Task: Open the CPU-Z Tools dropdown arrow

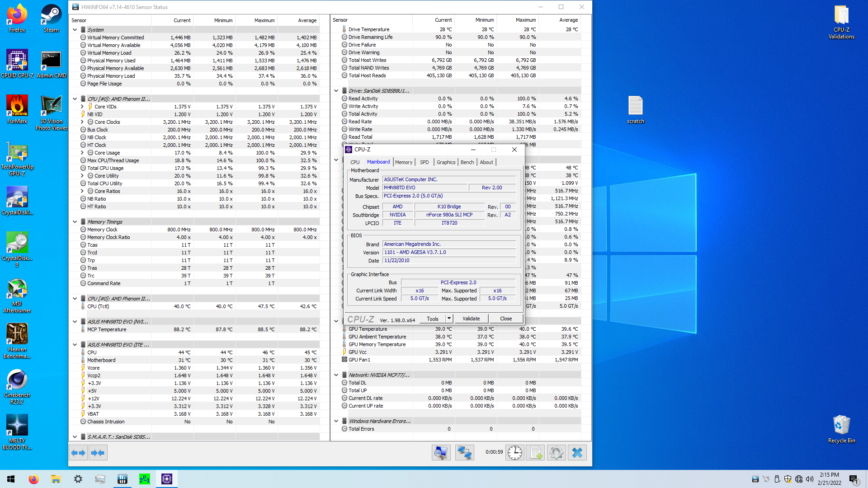Action: pyautogui.click(x=449, y=319)
